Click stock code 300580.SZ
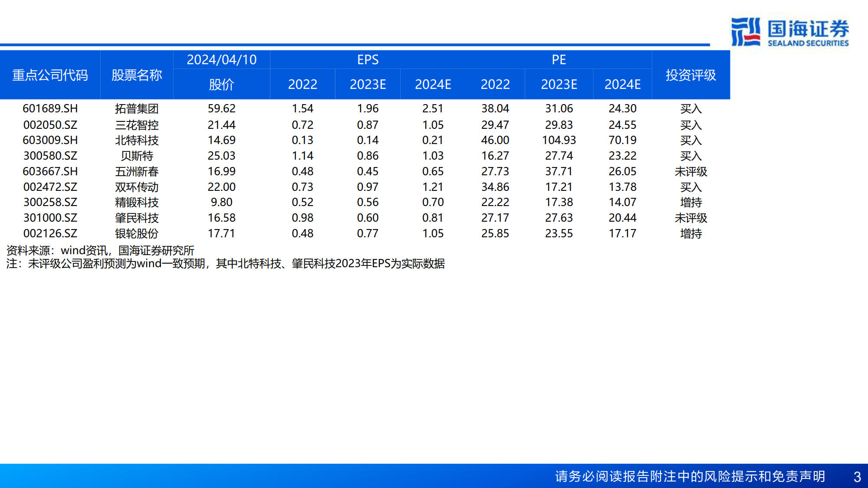This screenshot has height=488, width=868. (50, 156)
